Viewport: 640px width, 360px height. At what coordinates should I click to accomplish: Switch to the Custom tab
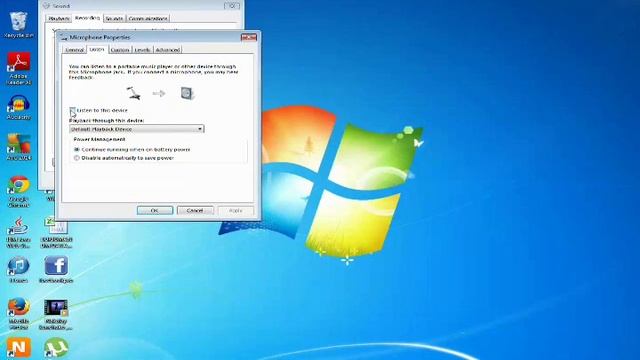tap(120, 50)
